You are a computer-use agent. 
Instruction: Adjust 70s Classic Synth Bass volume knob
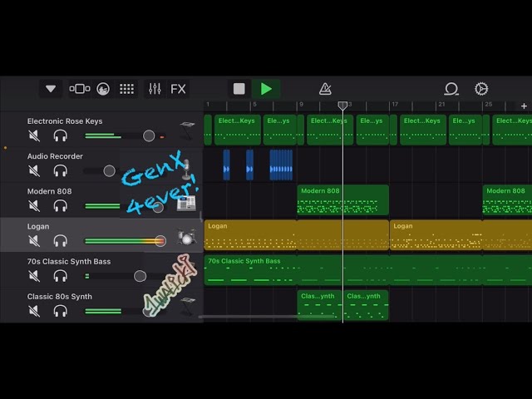(140, 276)
